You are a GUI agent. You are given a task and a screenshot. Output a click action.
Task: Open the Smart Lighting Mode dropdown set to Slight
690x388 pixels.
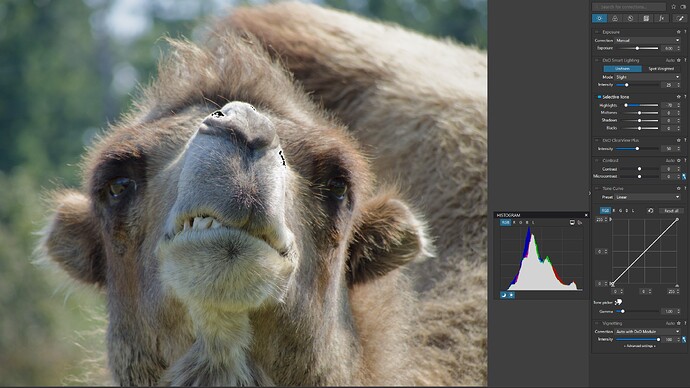[647, 77]
